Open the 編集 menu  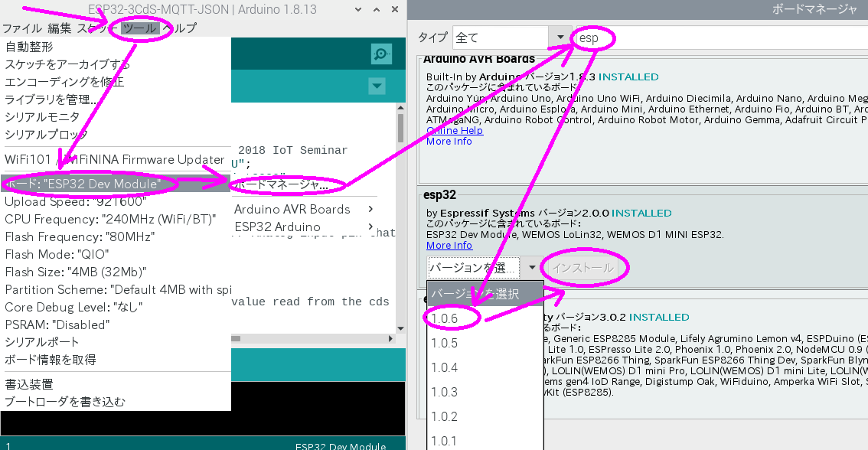tap(59, 28)
